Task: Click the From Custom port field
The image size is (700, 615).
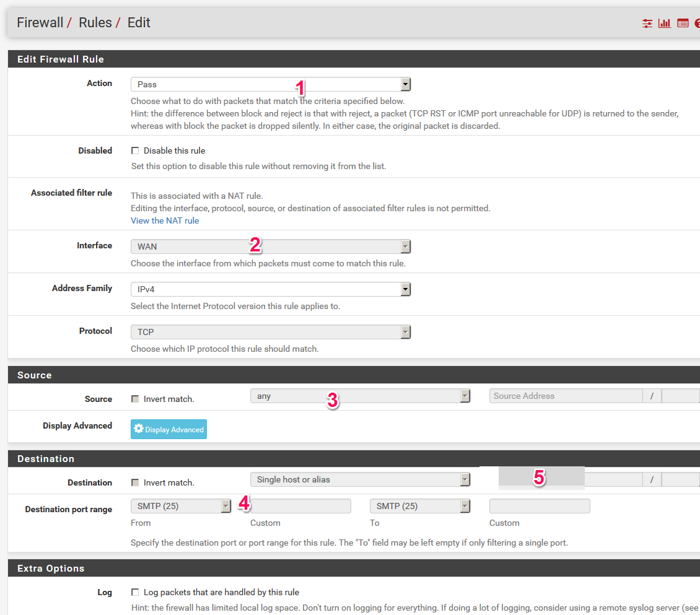Action: [300, 506]
